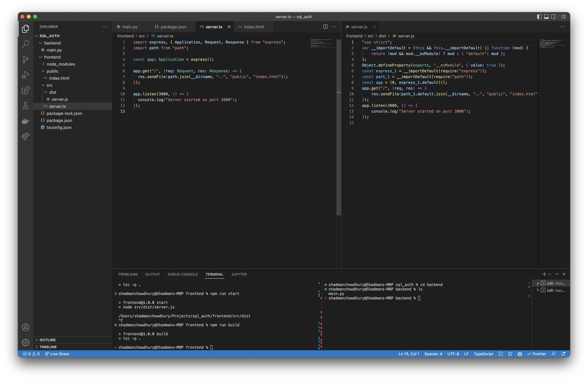Open the Manage gear icon
This screenshot has height=381, width=588.
pyautogui.click(x=25, y=342)
